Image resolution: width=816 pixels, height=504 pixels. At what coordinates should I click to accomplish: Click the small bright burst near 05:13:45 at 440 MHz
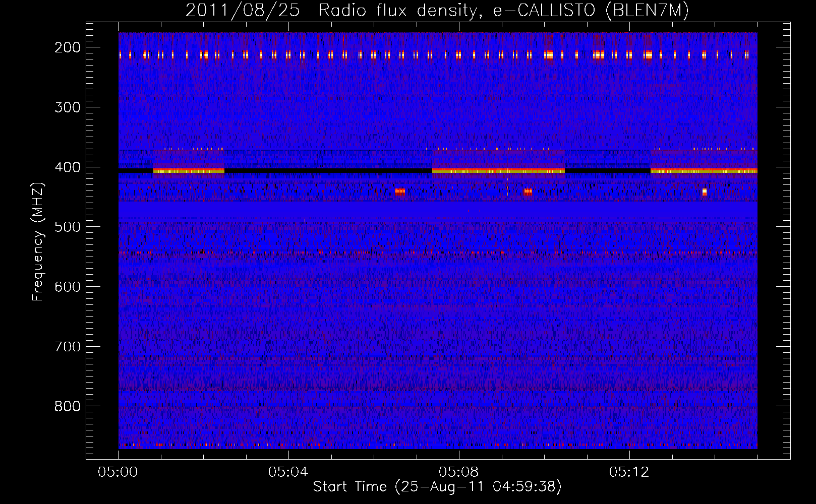click(705, 192)
